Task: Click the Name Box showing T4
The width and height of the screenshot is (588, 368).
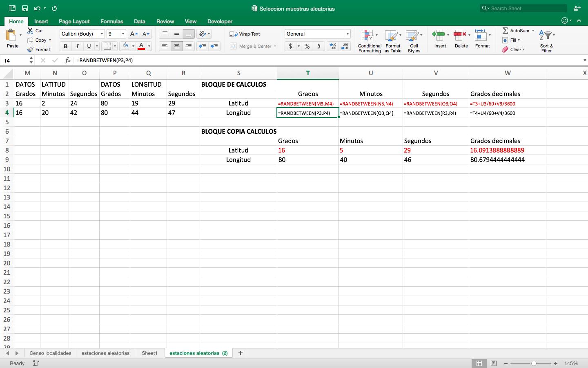Action: 16,60
